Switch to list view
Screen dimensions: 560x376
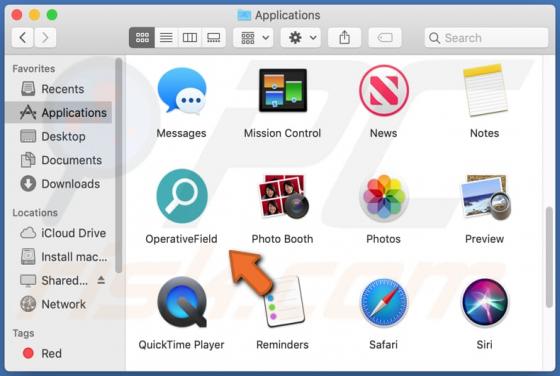(x=166, y=37)
